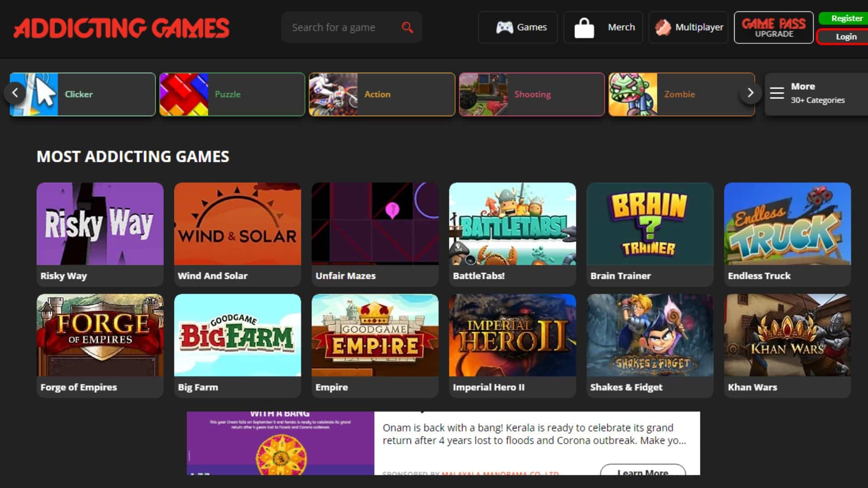The image size is (868, 488).
Task: Click the Empire title text
Action: (332, 388)
